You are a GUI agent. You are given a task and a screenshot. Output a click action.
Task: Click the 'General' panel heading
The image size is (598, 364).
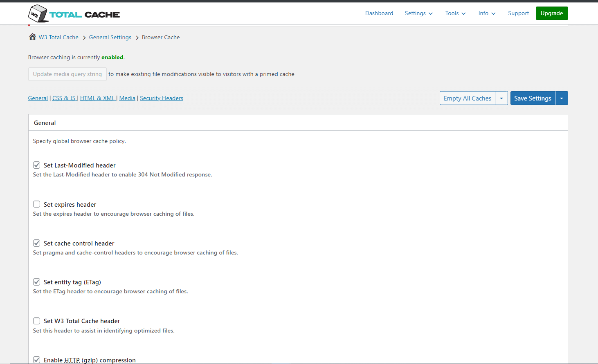[x=45, y=123]
